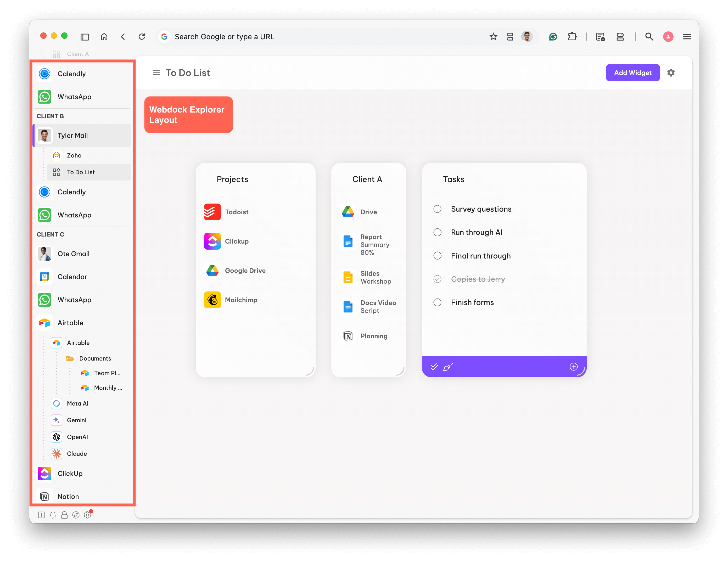Uncheck the Copies to Jerry task
This screenshot has height=562, width=728.
[x=437, y=279]
